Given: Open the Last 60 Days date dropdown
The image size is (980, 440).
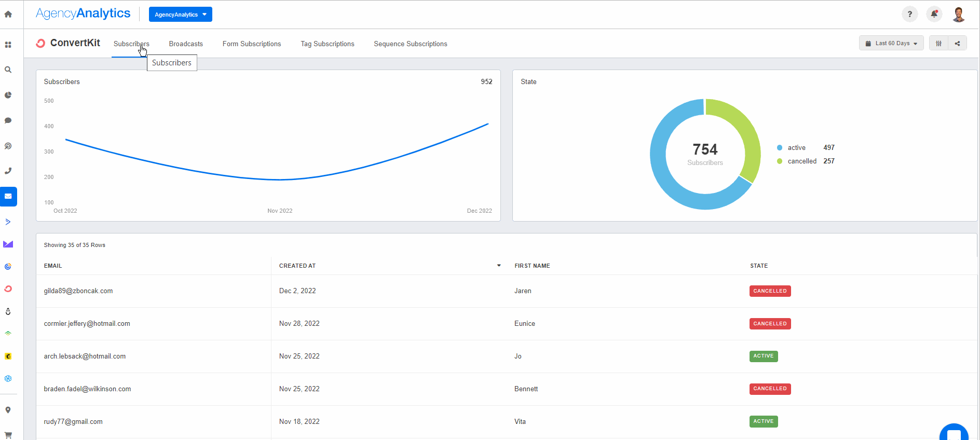Looking at the screenshot, I should pyautogui.click(x=891, y=44).
